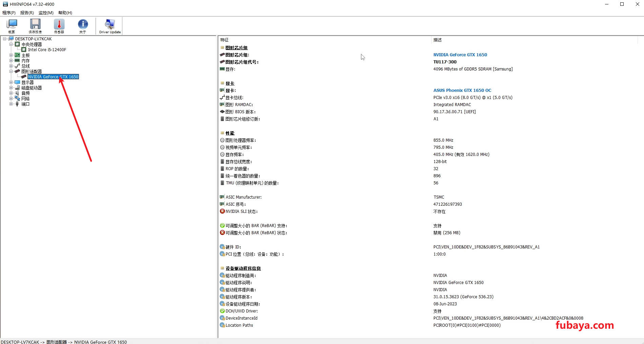Expand the 总线 tree node
Screen dimensions: 644x344
(11, 66)
